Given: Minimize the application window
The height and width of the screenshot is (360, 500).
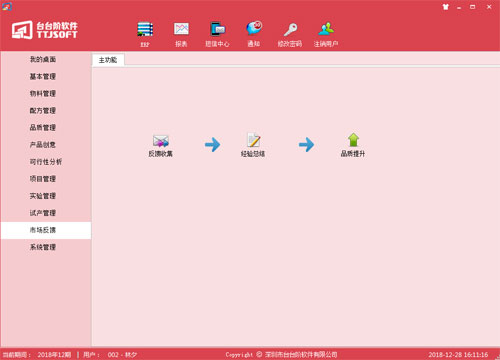Looking at the screenshot, I should coord(459,7).
